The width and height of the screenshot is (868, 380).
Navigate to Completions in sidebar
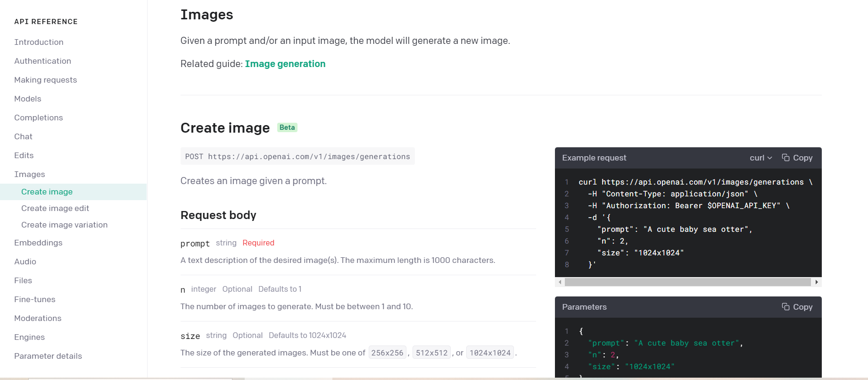click(x=38, y=118)
